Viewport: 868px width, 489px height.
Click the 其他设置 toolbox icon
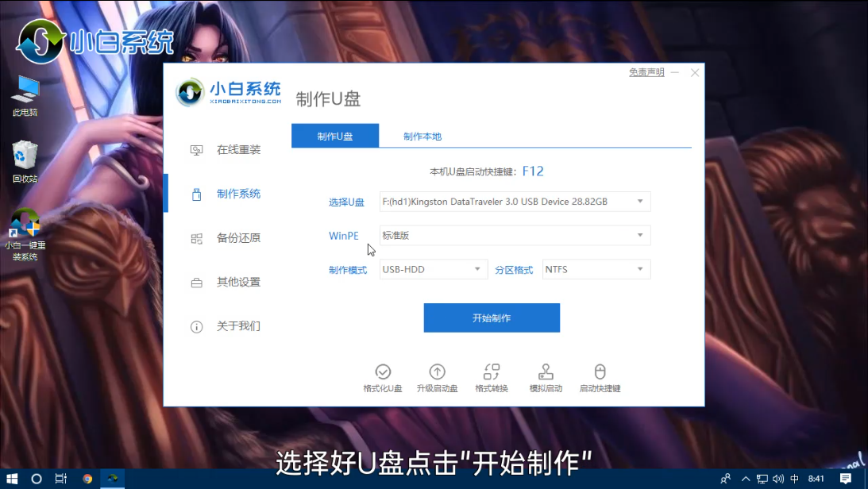click(196, 283)
